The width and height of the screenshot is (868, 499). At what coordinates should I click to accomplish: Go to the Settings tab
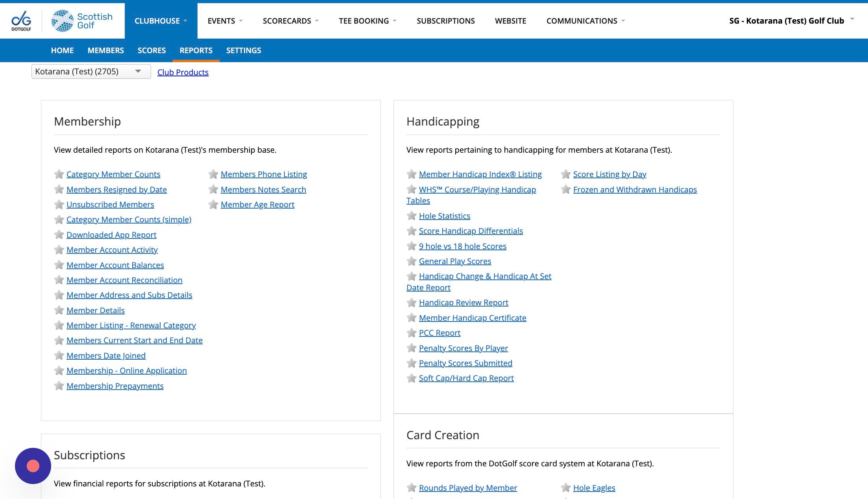coord(243,50)
